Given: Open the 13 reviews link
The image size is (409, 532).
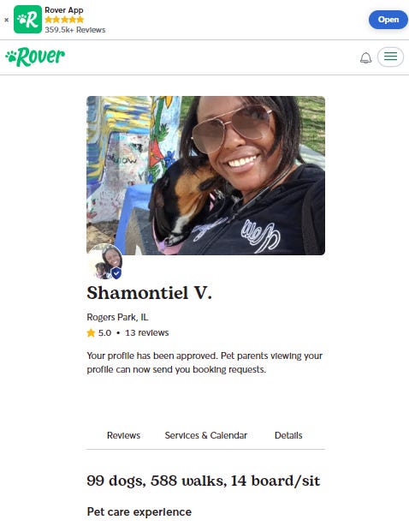Looking at the screenshot, I should 146,333.
